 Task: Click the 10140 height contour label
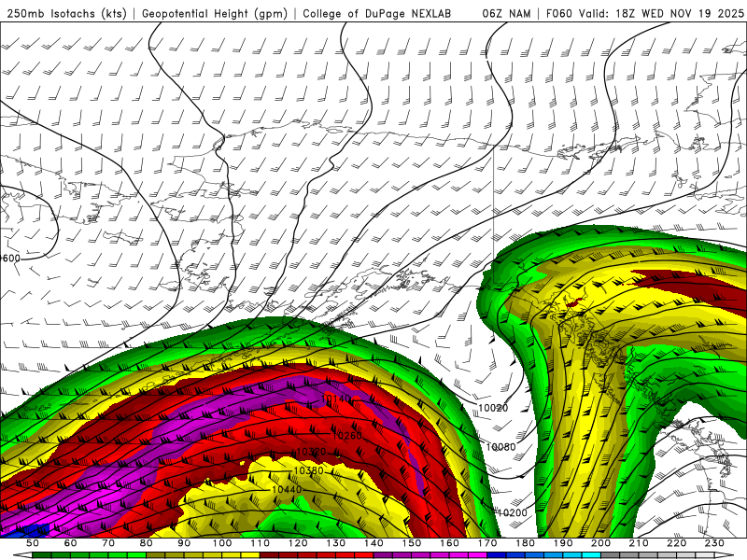pos(336,399)
